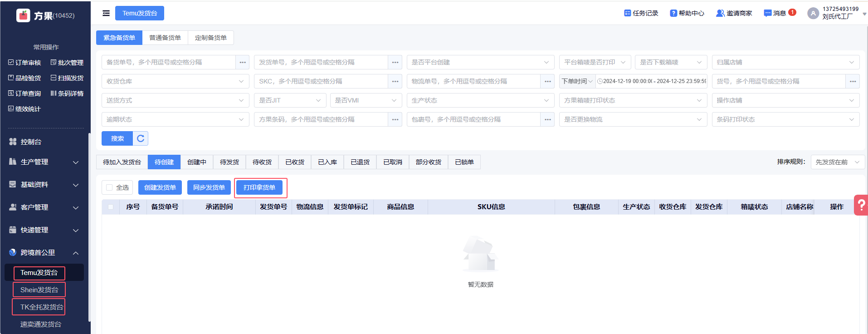The image size is (868, 334).
Task: Click the refresh icon beside search button
Action: click(141, 138)
